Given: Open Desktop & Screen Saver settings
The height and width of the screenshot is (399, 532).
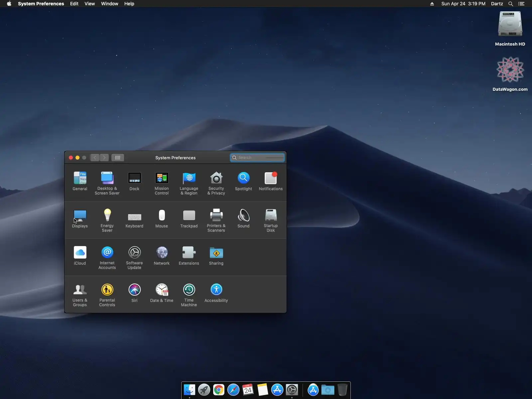Looking at the screenshot, I should (x=107, y=183).
